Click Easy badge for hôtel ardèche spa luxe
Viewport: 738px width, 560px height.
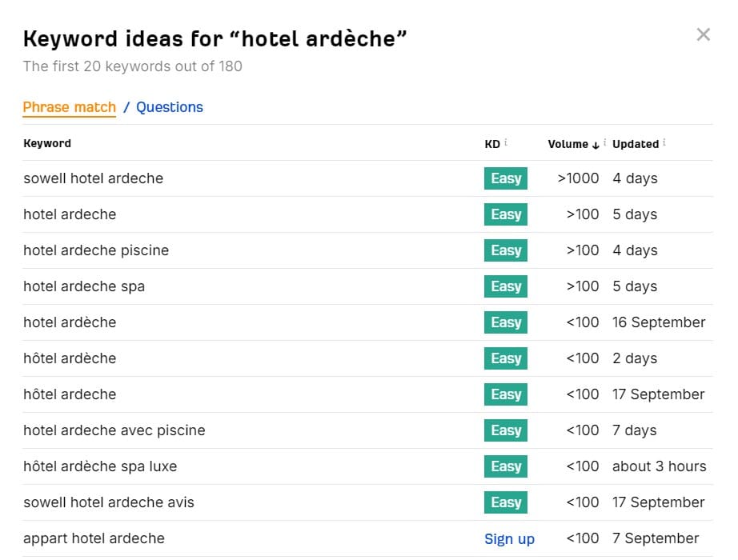click(x=506, y=466)
